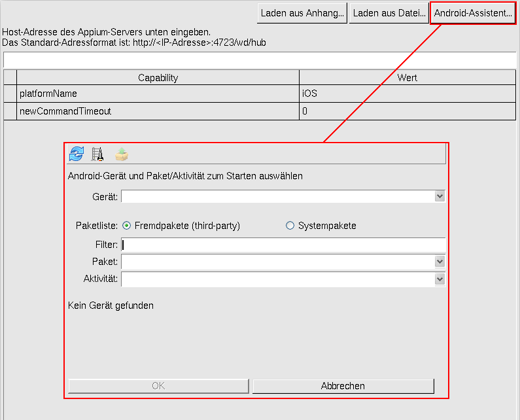This screenshot has width=520, height=420.
Task: Click Laden aus Datei... button
Action: (x=389, y=13)
